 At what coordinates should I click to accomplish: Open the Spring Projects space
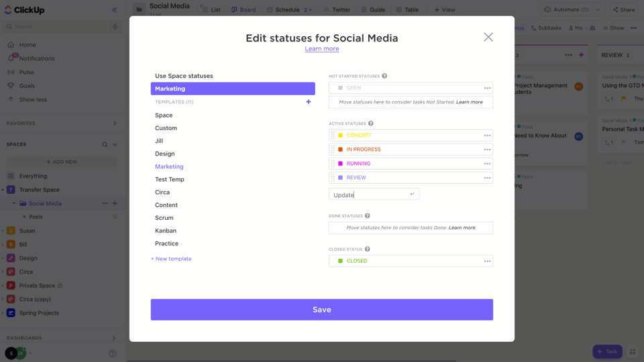39,313
